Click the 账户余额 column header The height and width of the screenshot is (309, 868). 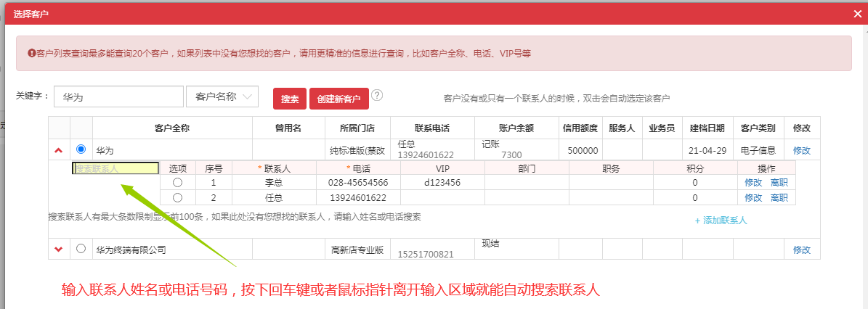pos(516,128)
